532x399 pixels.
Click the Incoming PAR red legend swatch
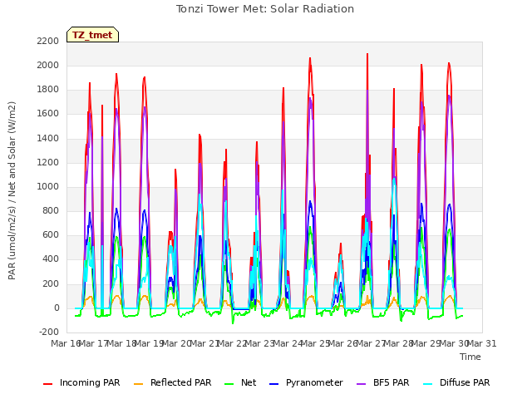point(48,384)
